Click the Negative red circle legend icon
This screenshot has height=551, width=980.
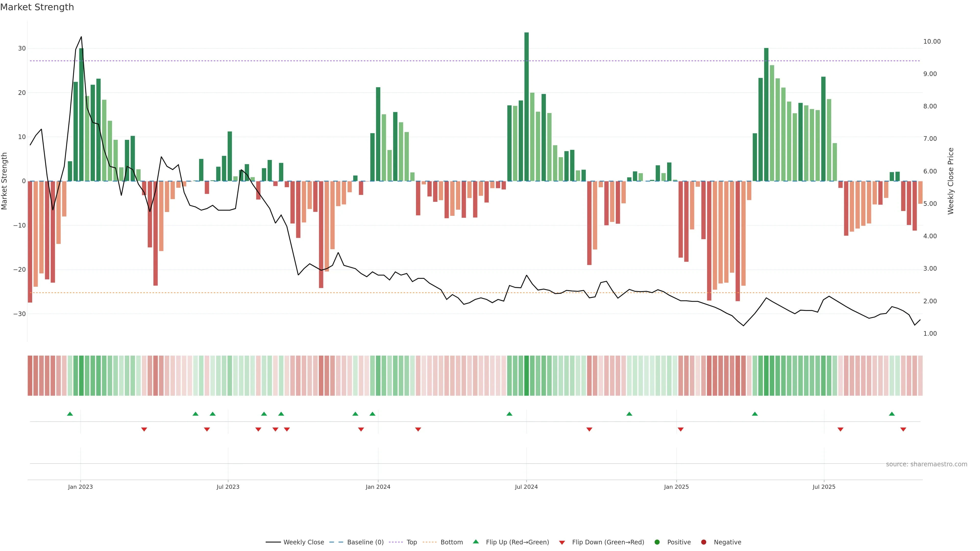[703, 542]
